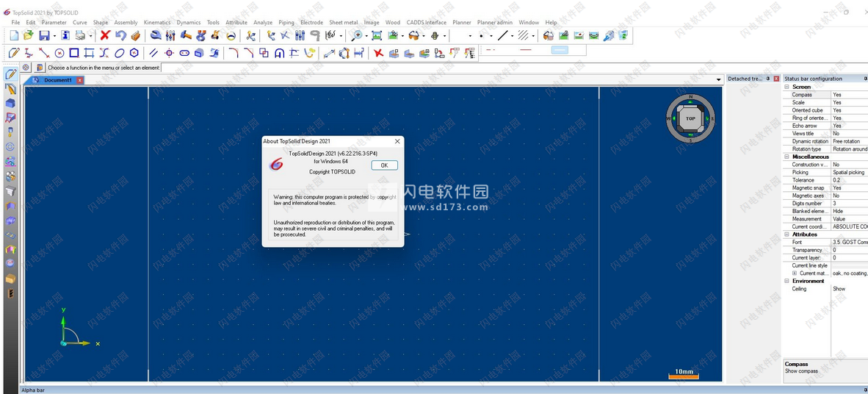Click the sliders settings icon in top toolbar
Screen dimensions: 868x394
170,35
